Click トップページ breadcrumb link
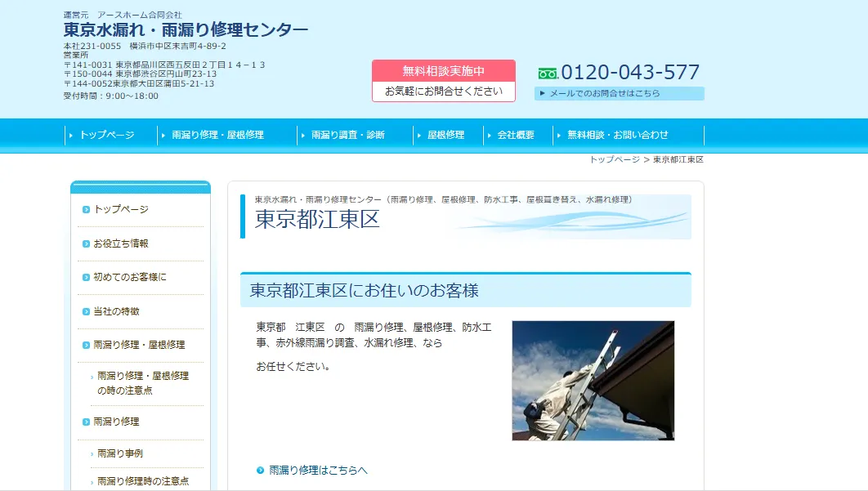This screenshot has width=868, height=491. coord(615,159)
